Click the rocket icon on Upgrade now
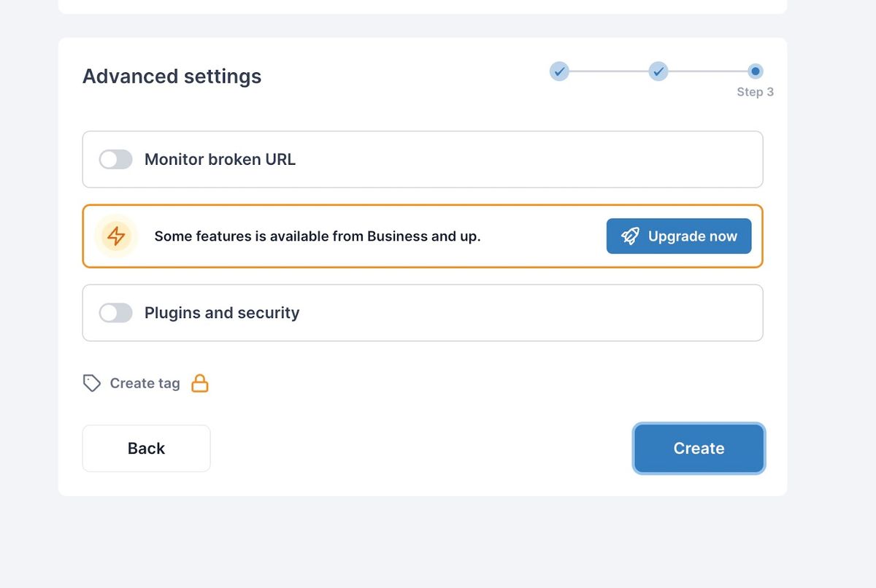This screenshot has height=588, width=876. 630,236
